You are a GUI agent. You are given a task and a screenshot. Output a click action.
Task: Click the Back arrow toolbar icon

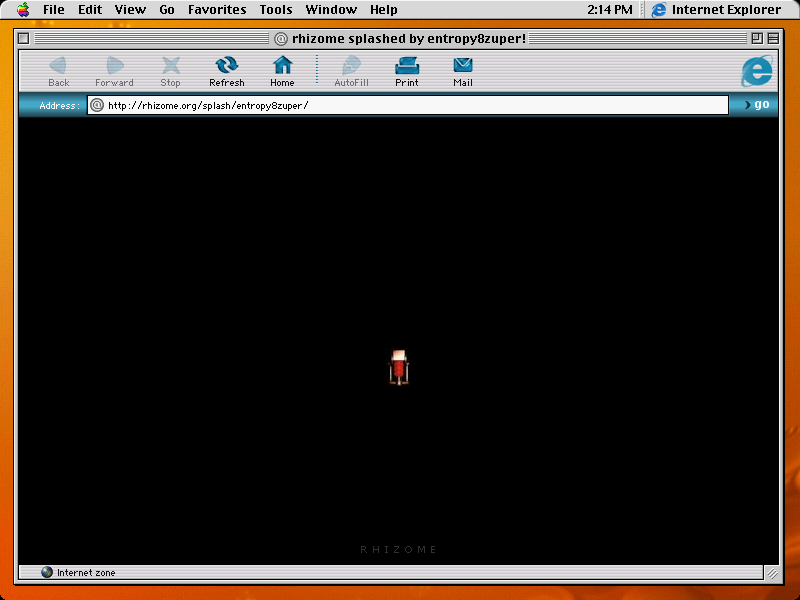tap(58, 65)
